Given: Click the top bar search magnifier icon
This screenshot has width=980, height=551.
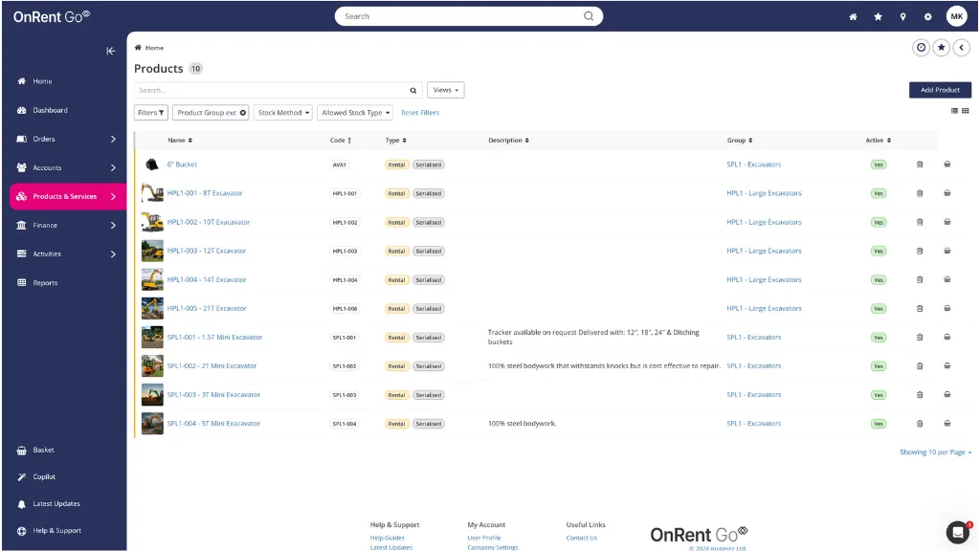Looking at the screenshot, I should [x=589, y=16].
